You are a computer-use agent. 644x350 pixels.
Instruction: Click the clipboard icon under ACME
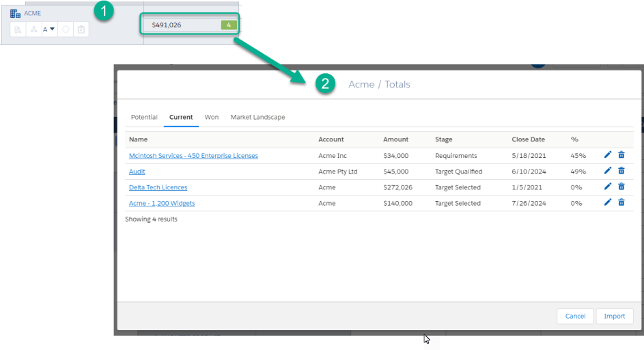[81, 30]
